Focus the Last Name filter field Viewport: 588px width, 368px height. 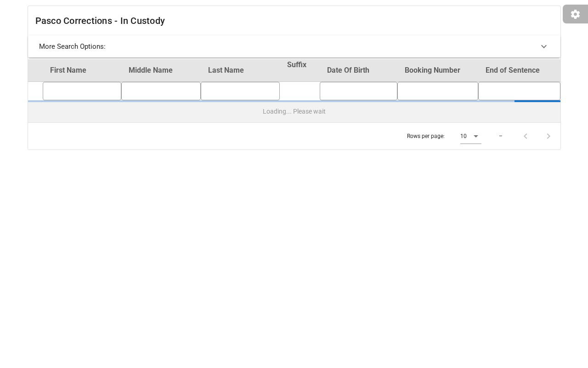pyautogui.click(x=240, y=91)
